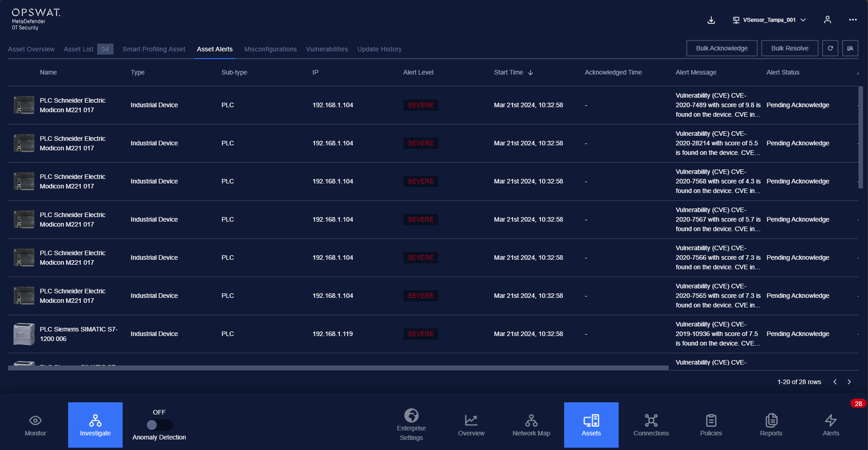Switch to the Asset Overview tab
Image resolution: width=868 pixels, height=450 pixels.
tap(31, 49)
